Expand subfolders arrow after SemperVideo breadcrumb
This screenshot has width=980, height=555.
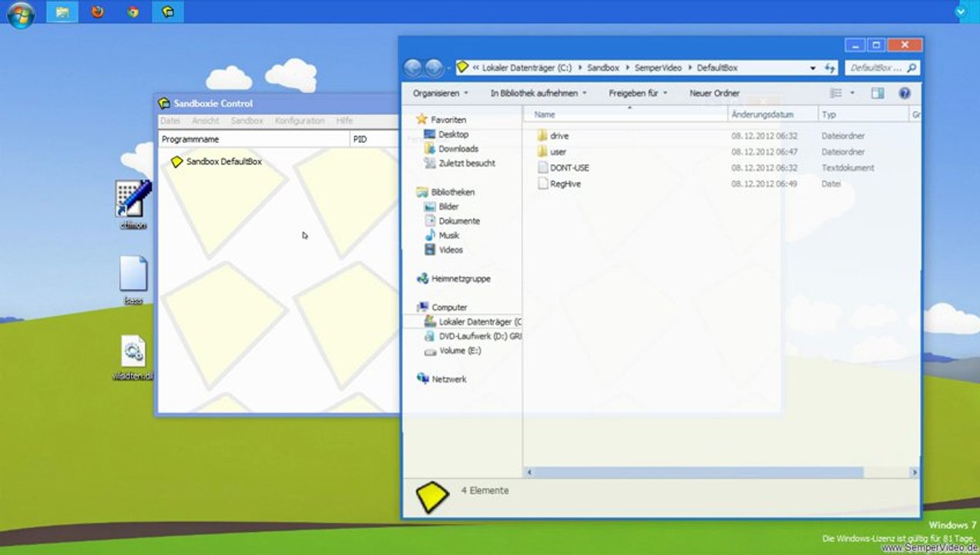(690, 68)
